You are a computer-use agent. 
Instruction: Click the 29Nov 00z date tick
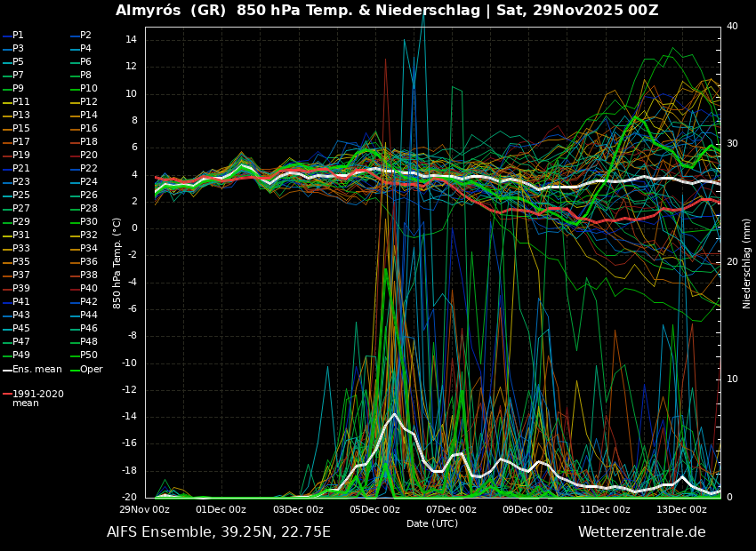[x=145, y=510]
